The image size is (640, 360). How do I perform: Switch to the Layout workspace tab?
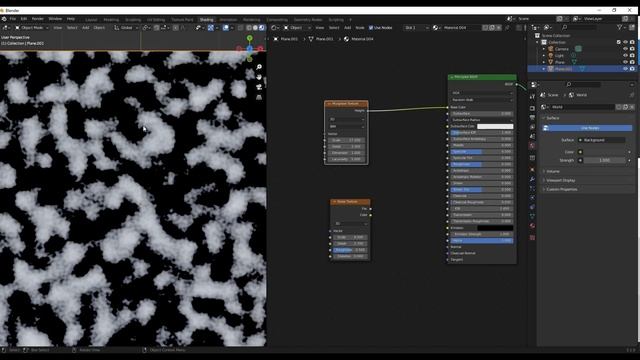(91, 20)
